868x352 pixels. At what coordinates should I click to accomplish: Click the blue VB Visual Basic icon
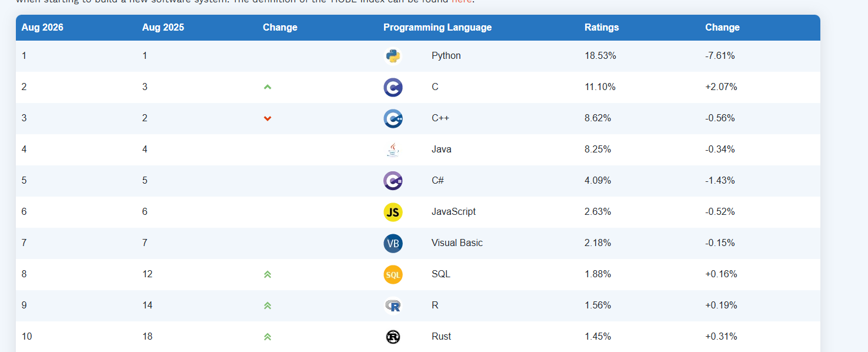point(393,243)
